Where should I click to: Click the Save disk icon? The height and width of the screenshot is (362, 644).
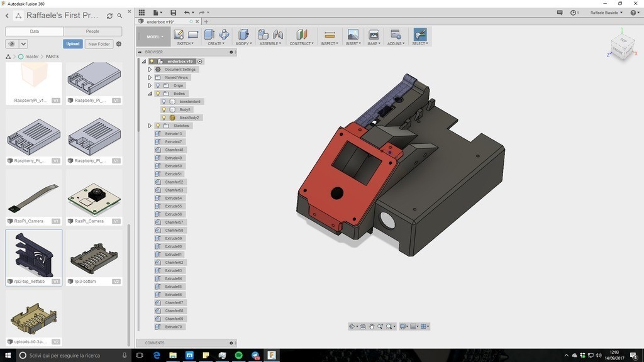[174, 13]
